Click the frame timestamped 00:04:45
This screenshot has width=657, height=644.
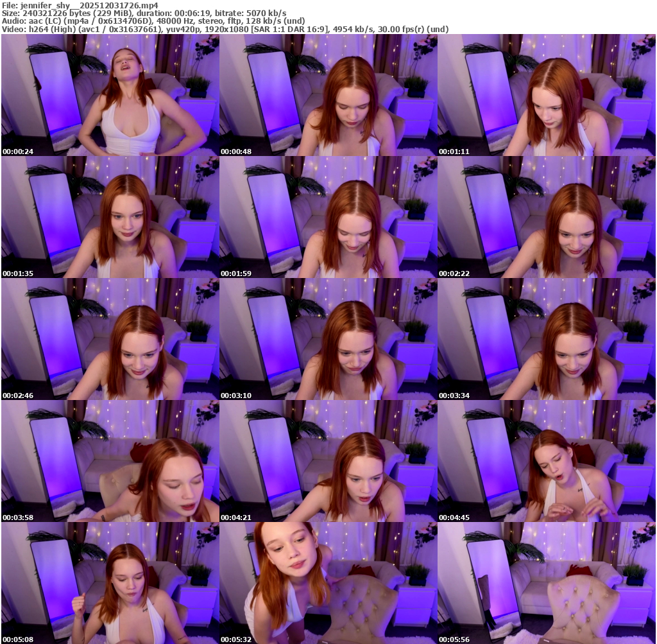coord(547,461)
